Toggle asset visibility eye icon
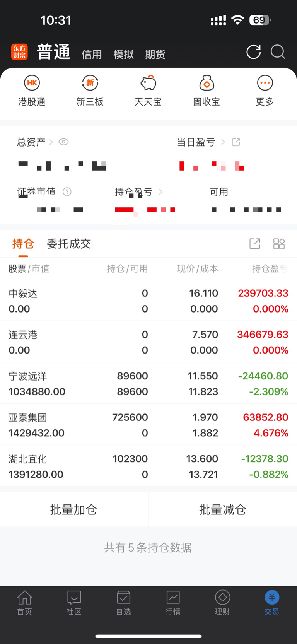 click(x=63, y=142)
